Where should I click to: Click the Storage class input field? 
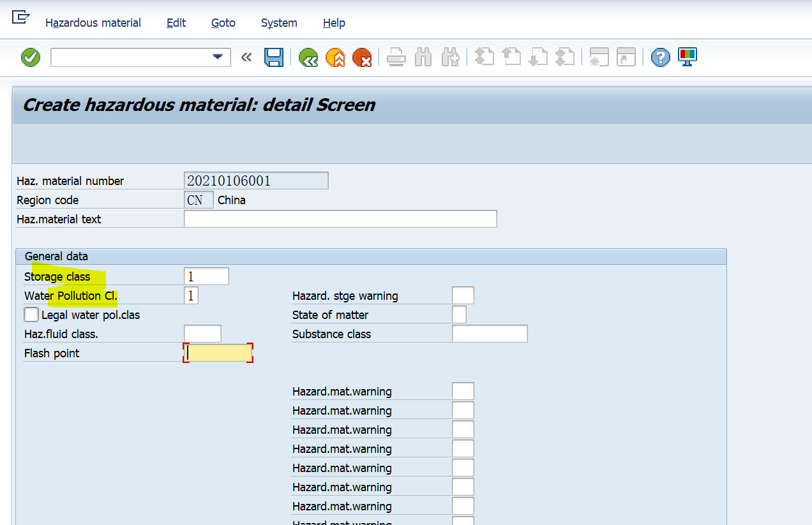coord(206,276)
